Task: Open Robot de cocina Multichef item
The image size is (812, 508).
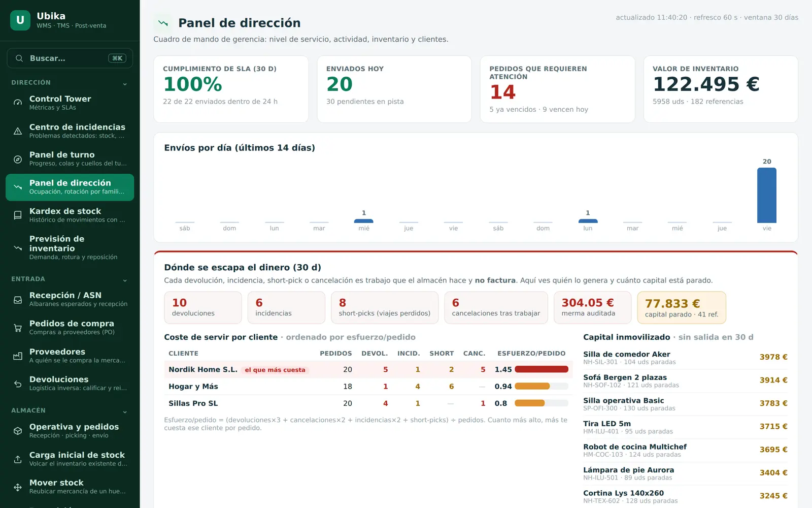Action: tap(685, 450)
